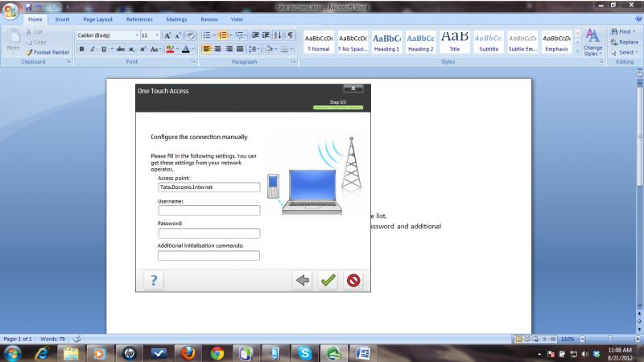
Task: Click the Shading paint bucket icon
Action: coord(269,49)
